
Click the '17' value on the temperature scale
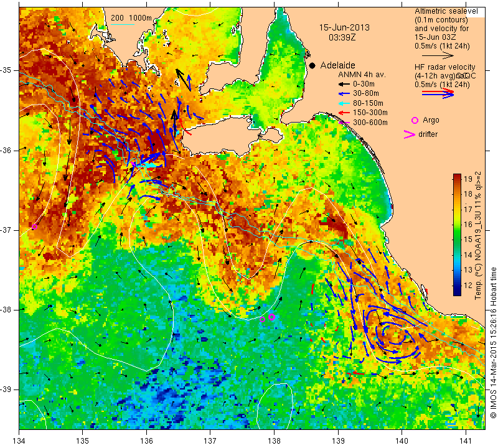tap(468, 209)
